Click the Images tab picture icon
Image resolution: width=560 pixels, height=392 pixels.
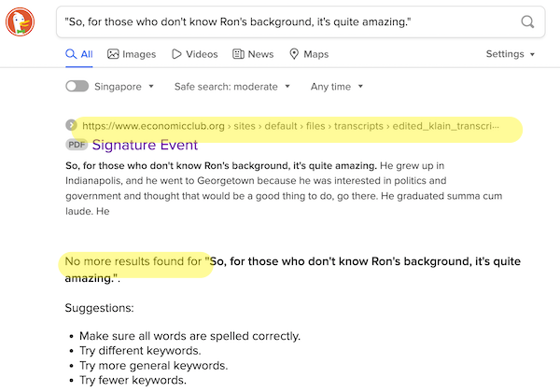(113, 54)
